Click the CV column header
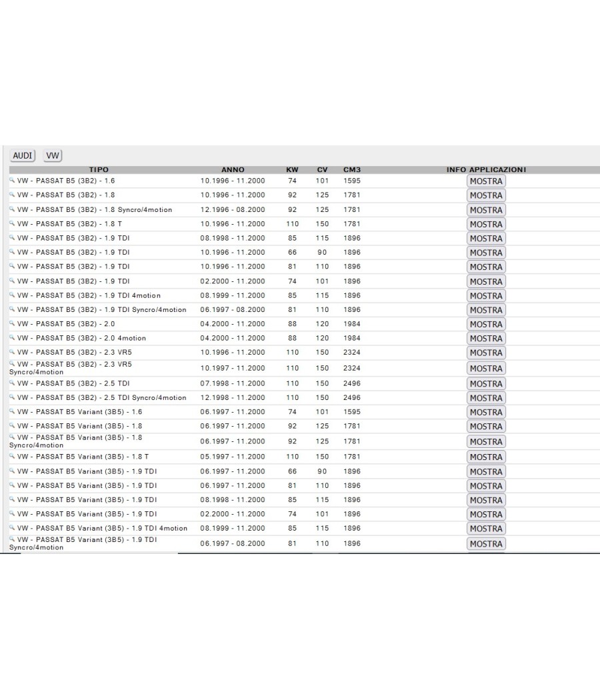600x700 pixels. [322, 169]
